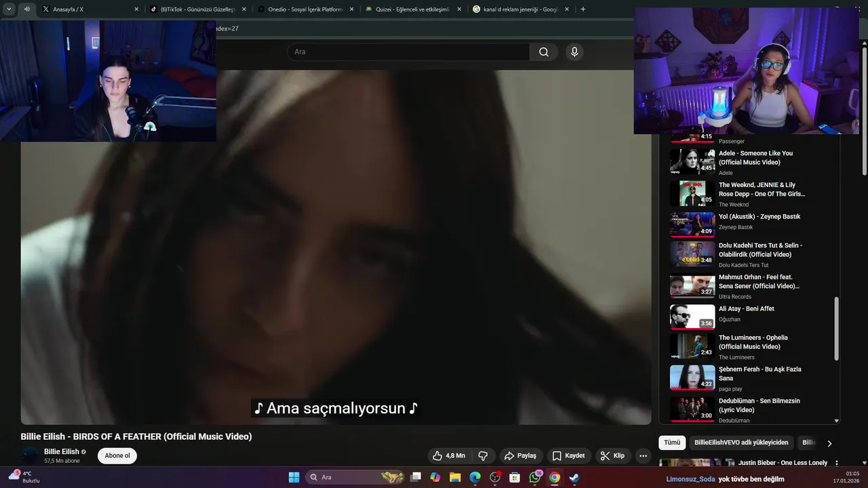
Task: Play Mahmut Orhan - Feel thumbnail
Action: 692,286
